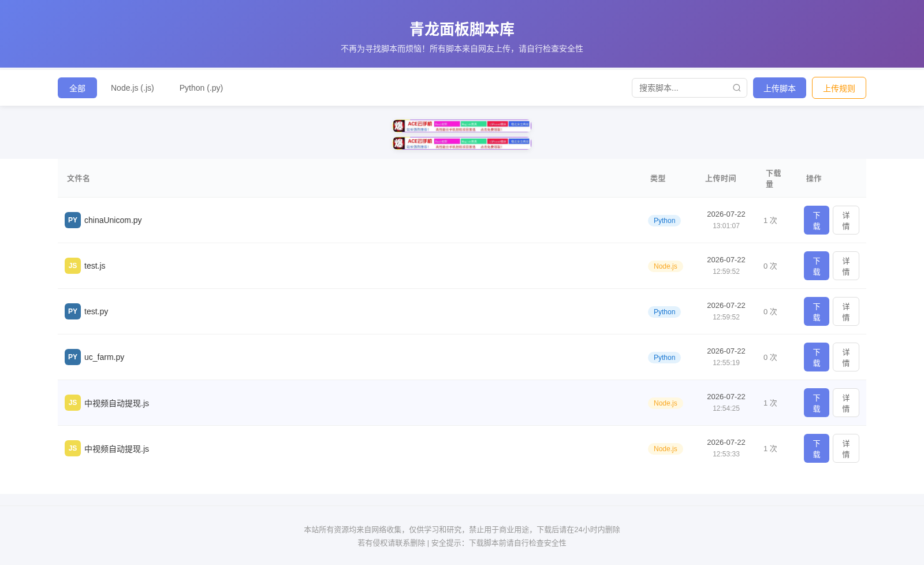924x565 pixels.
Task: Click JS icon in the 12:54:25 row
Action: point(73,403)
